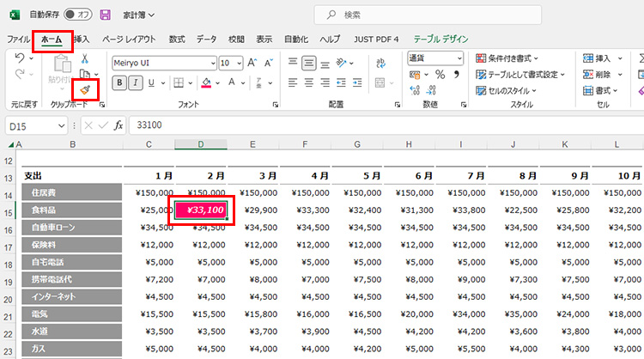Apply percent style to the number
This screenshot has height=359, width=644.
point(440,76)
